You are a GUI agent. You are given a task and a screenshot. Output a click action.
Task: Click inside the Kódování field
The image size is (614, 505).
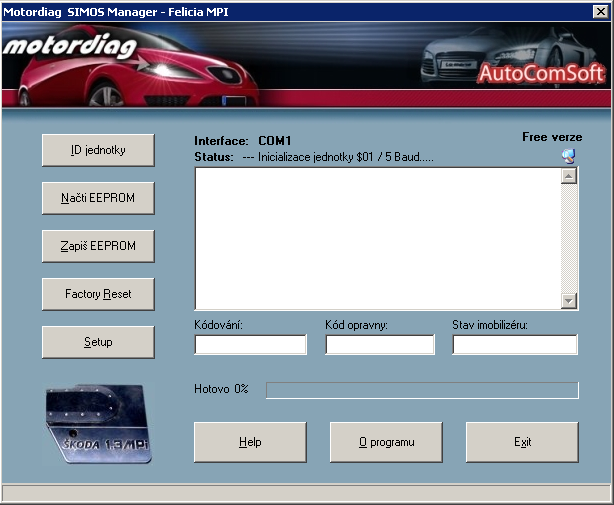pyautogui.click(x=250, y=345)
